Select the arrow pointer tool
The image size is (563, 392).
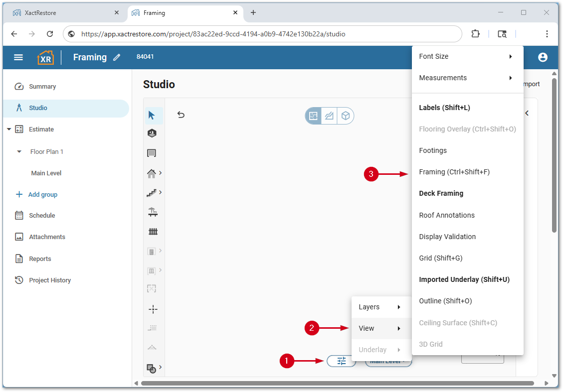(x=152, y=116)
